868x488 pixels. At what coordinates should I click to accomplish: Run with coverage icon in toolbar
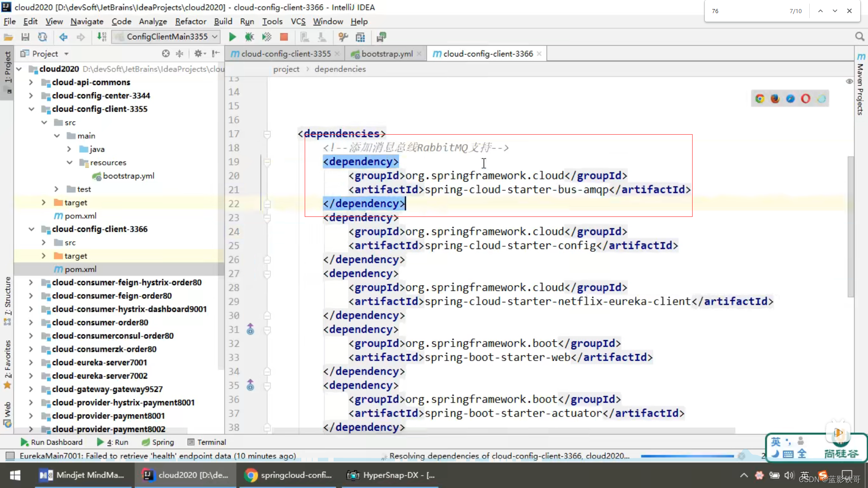tap(267, 37)
